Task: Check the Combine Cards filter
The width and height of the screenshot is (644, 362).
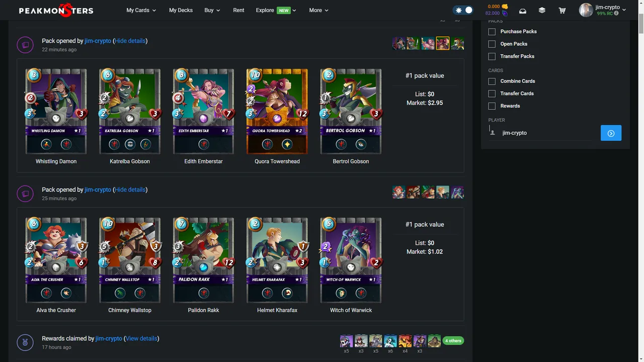Action: coord(492,81)
